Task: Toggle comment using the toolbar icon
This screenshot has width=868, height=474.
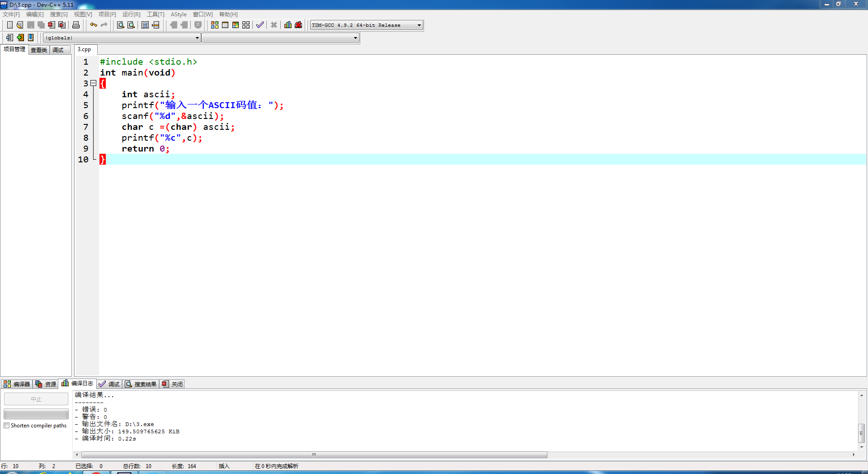Action: [x=198, y=25]
